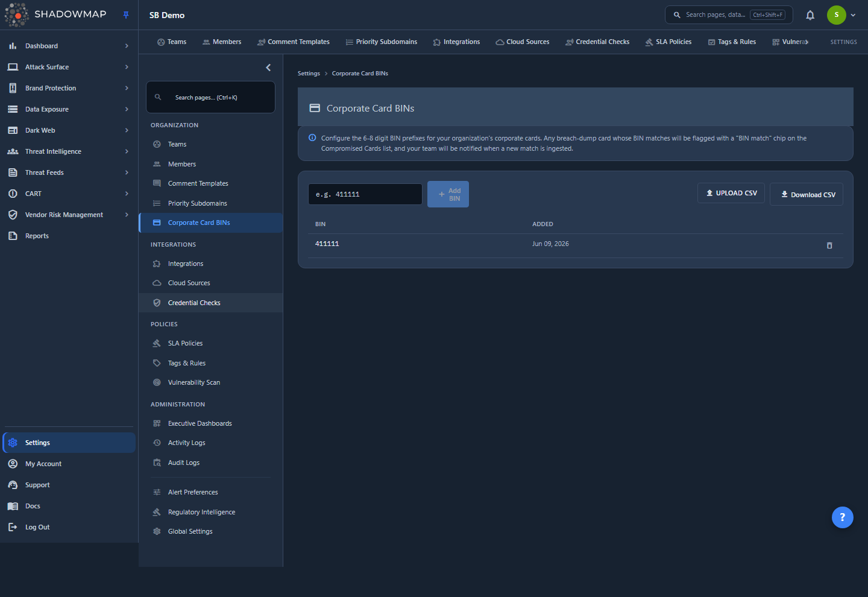This screenshot has height=597, width=868.
Task: Expand the Attack Surface submenu arrow
Action: tap(127, 67)
